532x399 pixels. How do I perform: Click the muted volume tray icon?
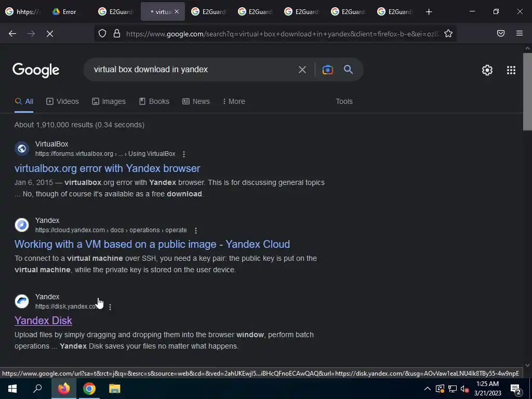464,389
